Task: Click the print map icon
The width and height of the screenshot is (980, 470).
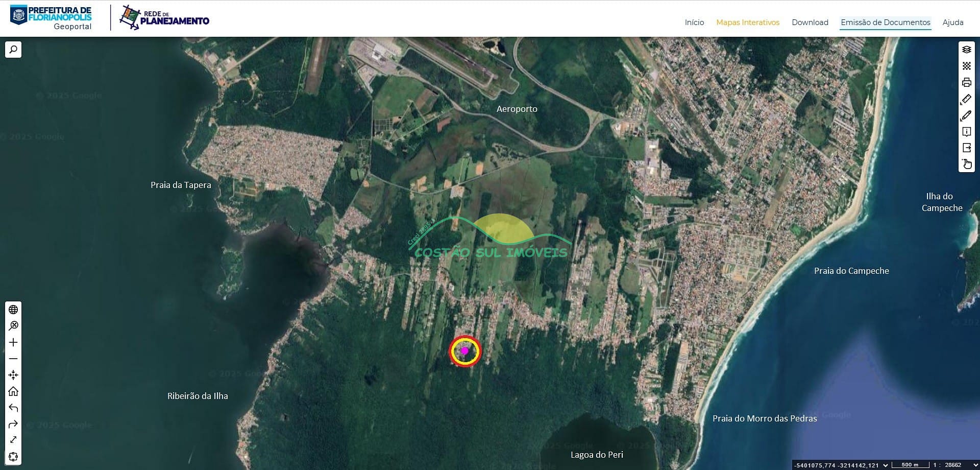Action: (966, 82)
